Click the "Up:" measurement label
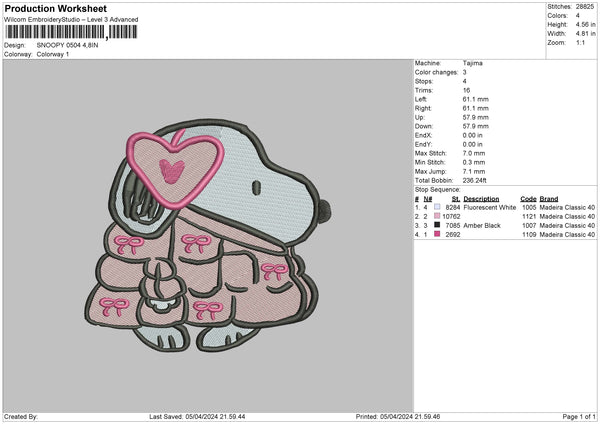The image size is (600, 424). pyautogui.click(x=419, y=117)
